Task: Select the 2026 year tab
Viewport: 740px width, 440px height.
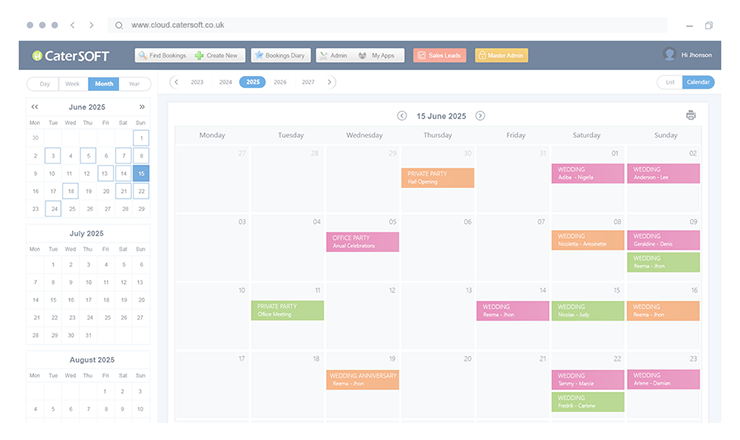Action: point(280,82)
